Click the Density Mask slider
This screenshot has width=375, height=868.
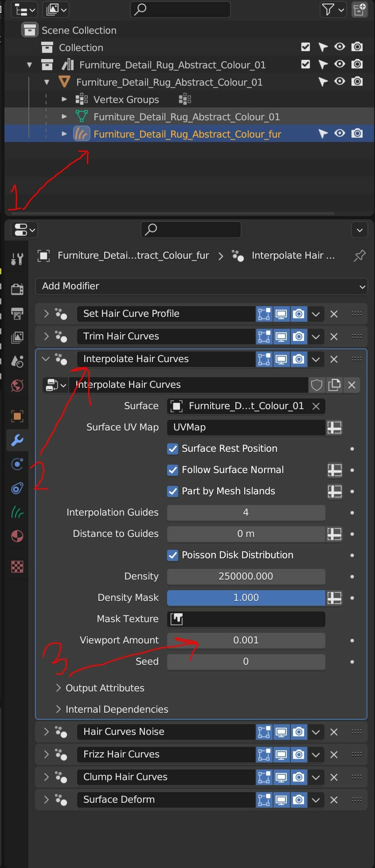coord(246,598)
